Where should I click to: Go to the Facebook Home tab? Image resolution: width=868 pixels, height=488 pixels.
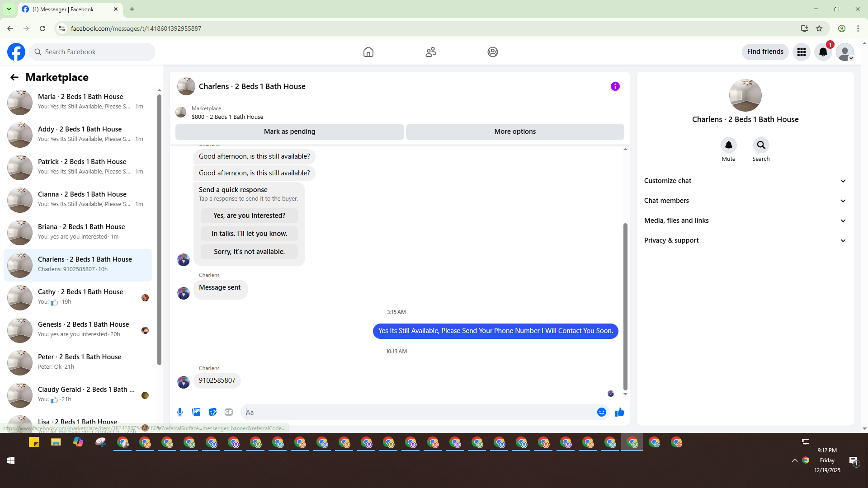click(x=368, y=52)
